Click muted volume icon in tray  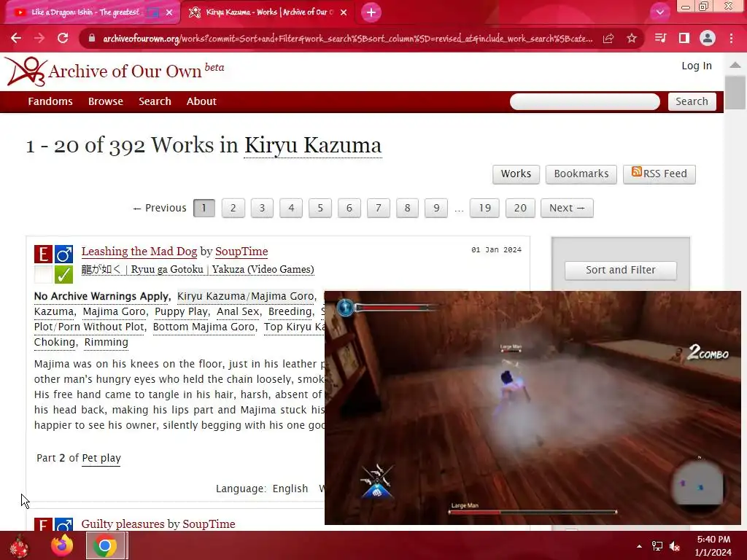[x=675, y=546]
